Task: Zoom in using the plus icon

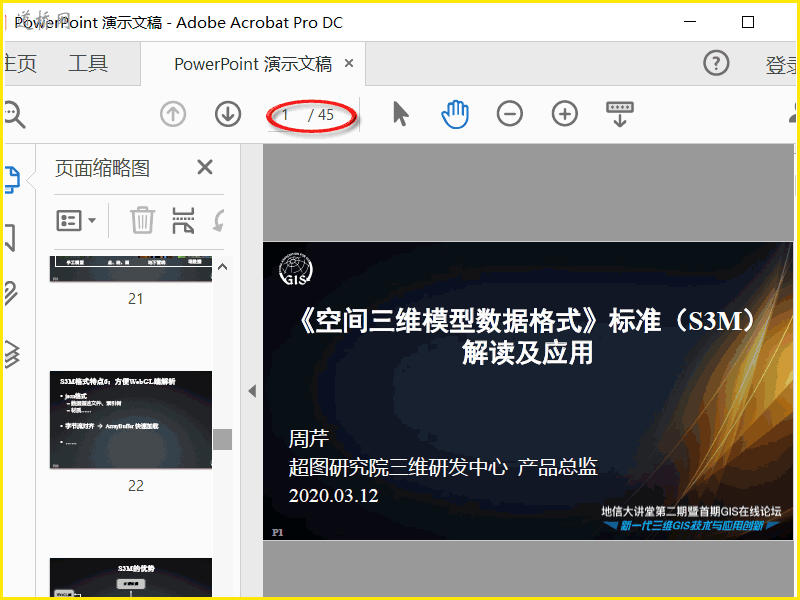Action: pos(564,114)
